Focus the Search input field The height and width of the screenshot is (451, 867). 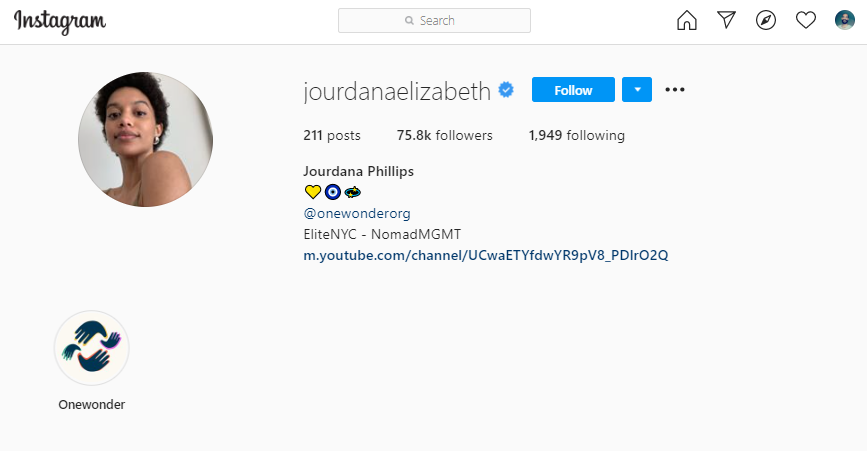click(x=435, y=20)
